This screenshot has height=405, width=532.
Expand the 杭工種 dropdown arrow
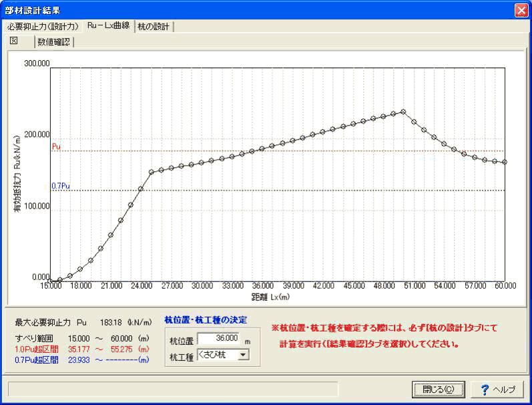click(x=242, y=355)
